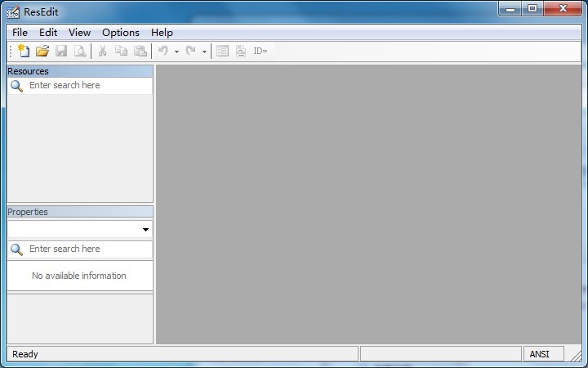Click the ID= toolbar field
Image resolution: width=588 pixels, height=368 pixels.
[x=261, y=51]
